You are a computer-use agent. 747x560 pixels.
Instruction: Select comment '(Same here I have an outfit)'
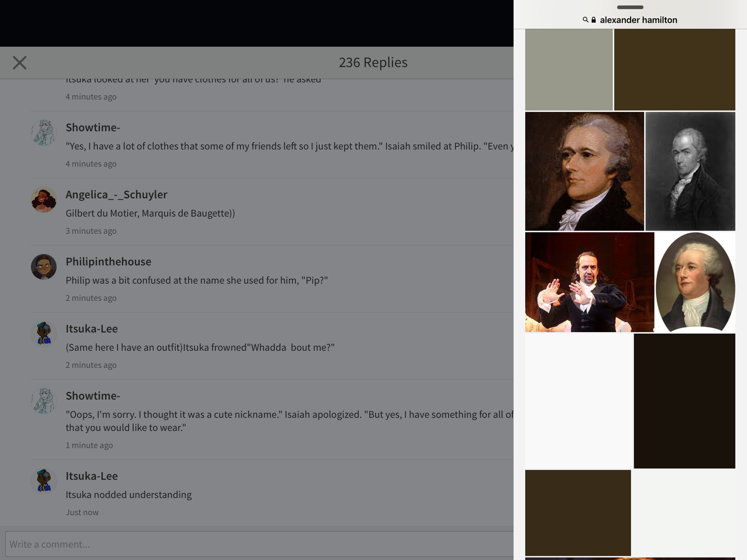(200, 347)
